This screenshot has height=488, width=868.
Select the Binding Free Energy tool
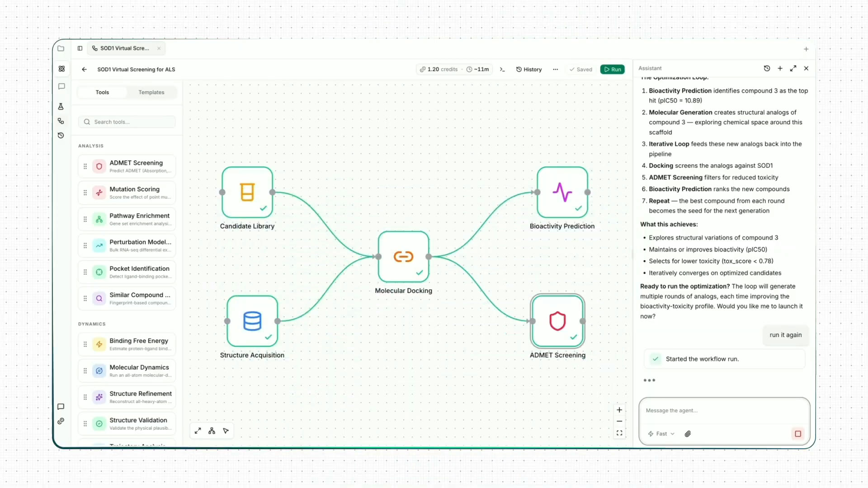coord(127,344)
